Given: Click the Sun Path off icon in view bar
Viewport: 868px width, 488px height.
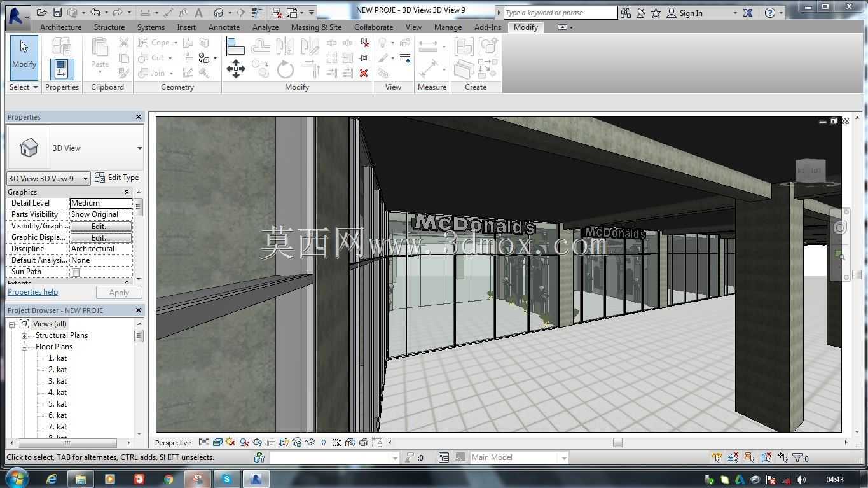Looking at the screenshot, I should point(230,442).
